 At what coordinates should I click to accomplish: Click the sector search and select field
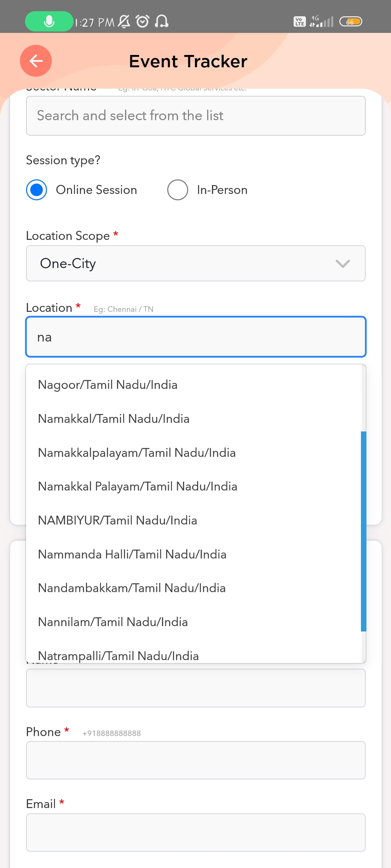pos(195,116)
